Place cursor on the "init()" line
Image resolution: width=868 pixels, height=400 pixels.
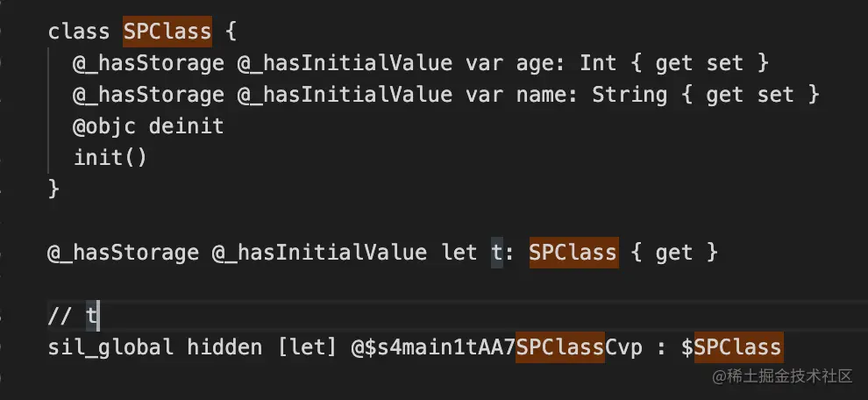110,158
